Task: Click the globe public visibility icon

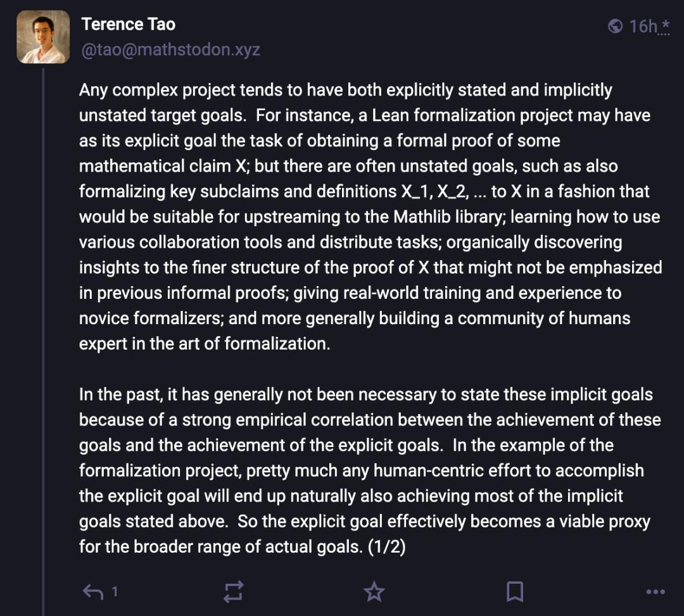Action: [x=614, y=26]
